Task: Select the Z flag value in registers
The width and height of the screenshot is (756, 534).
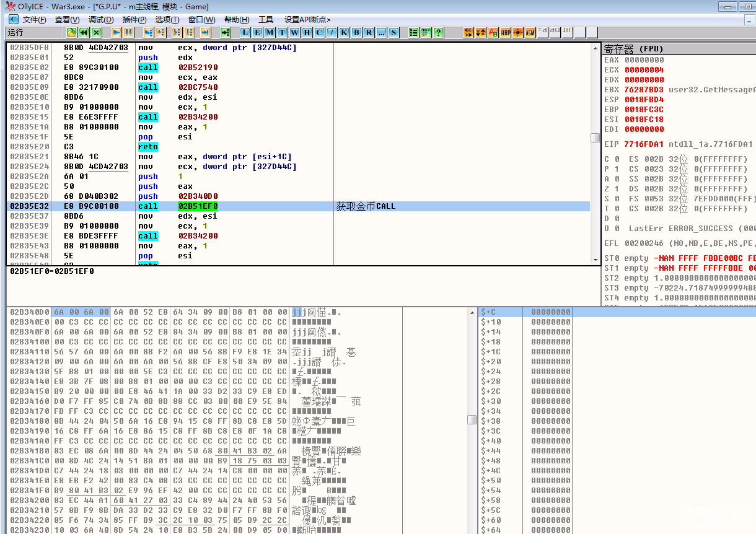Action: 617,189
